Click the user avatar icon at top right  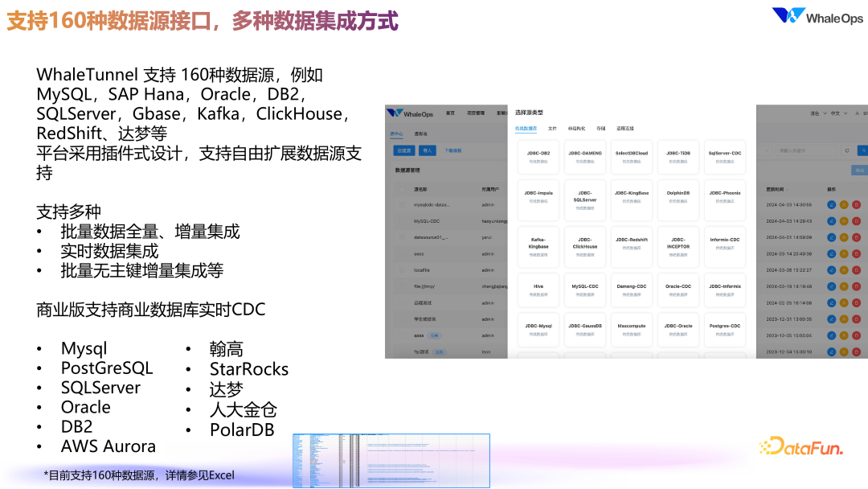pos(857,113)
